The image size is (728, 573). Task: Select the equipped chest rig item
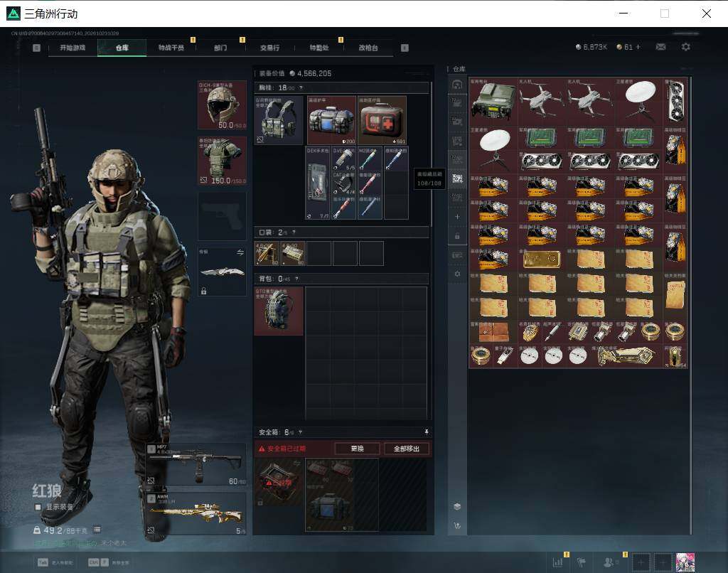pos(279,120)
